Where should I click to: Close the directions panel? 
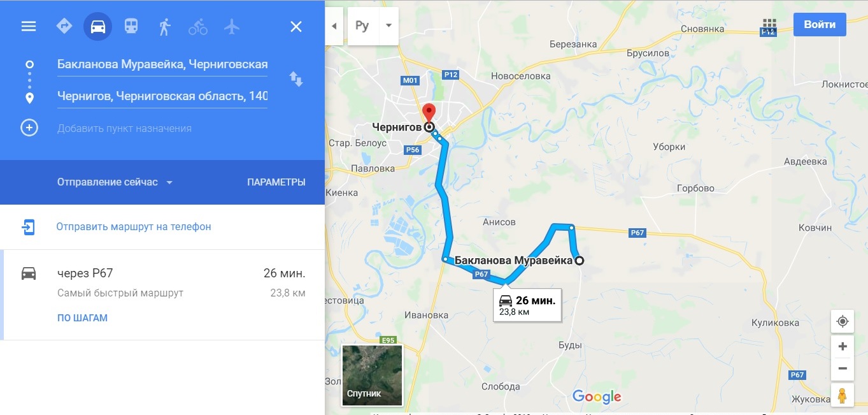[296, 26]
